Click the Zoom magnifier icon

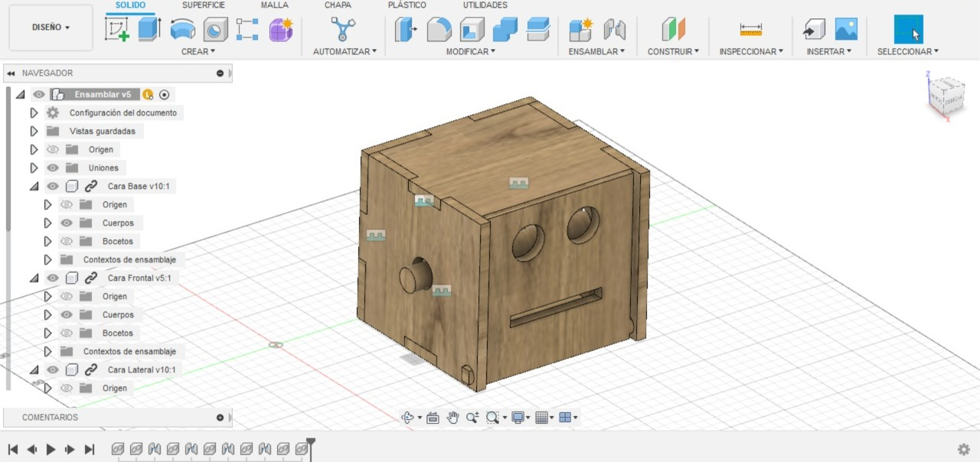(472, 418)
